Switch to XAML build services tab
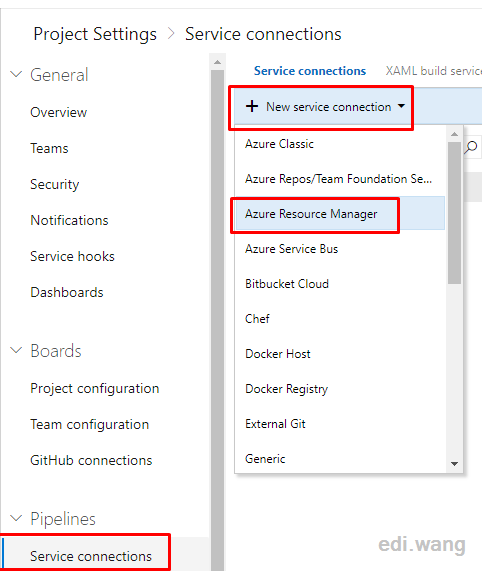This screenshot has height=571, width=482. pos(434,71)
